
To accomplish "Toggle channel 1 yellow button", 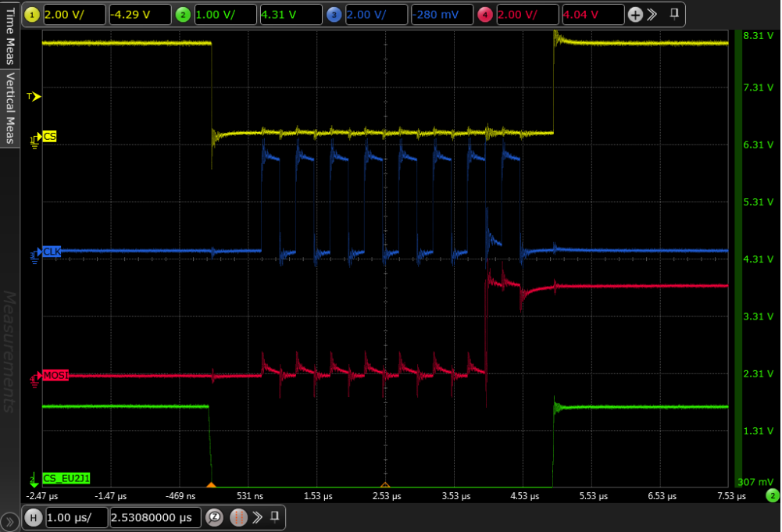I will click(x=32, y=15).
